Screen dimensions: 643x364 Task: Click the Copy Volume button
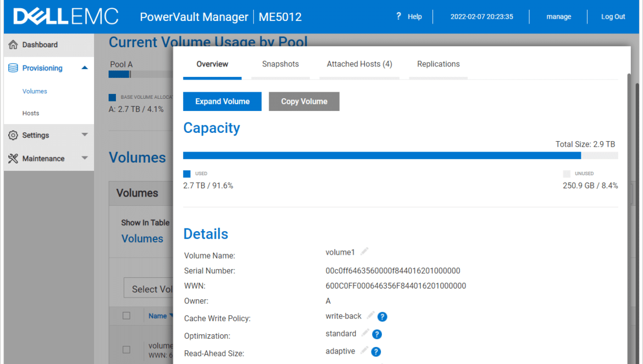304,102
